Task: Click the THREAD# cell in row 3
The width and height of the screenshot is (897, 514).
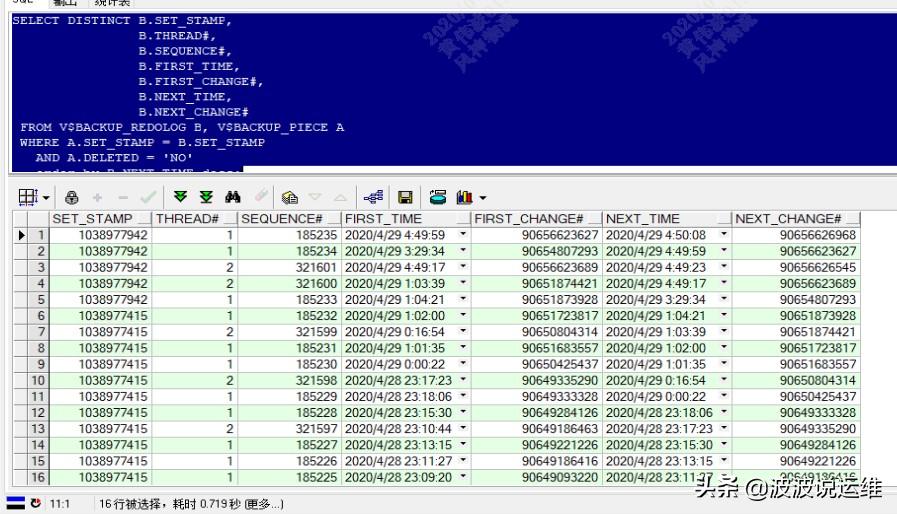Action: coord(195,268)
